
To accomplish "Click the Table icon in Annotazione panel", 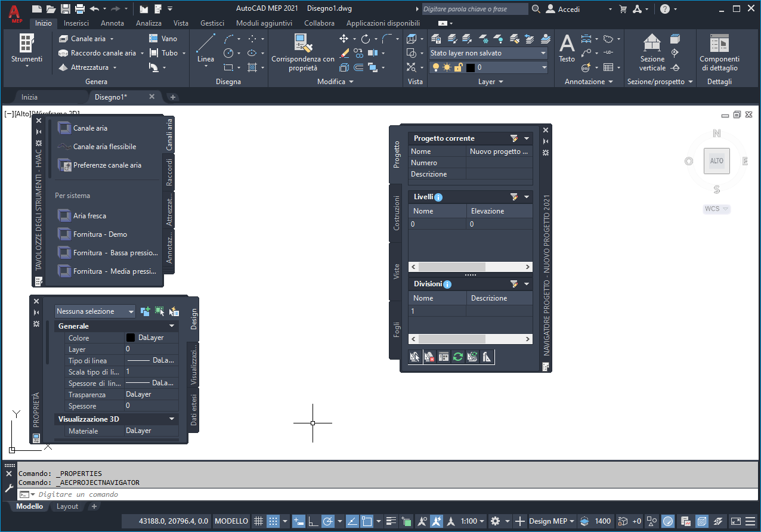I will pos(608,67).
